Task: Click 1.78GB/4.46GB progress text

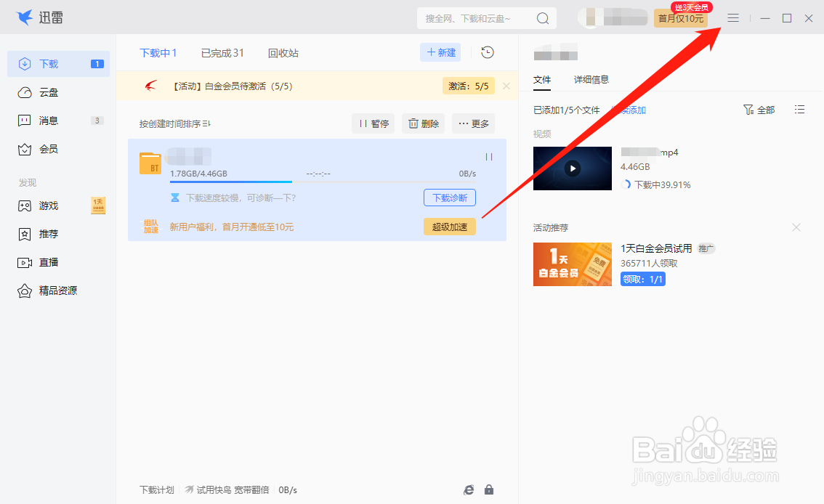Action: click(x=198, y=174)
